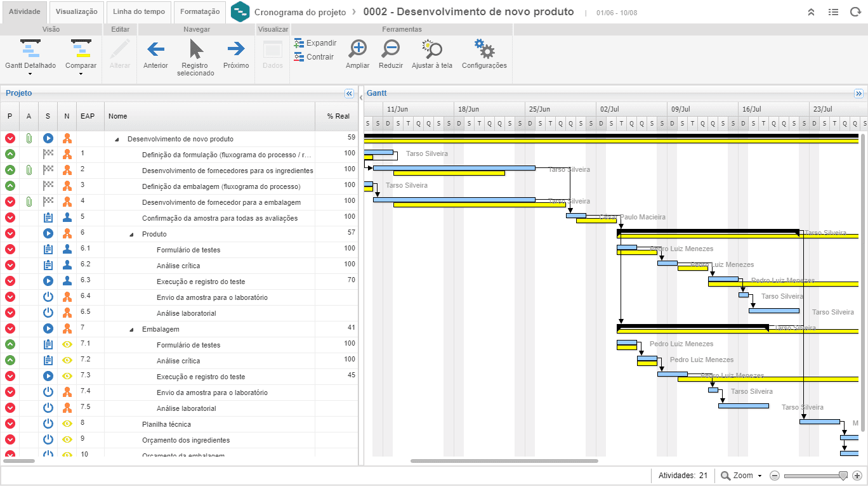Screen dimensions: 868x487
Task: Collapse the Projeto panel with double chevron
Action: [x=349, y=93]
